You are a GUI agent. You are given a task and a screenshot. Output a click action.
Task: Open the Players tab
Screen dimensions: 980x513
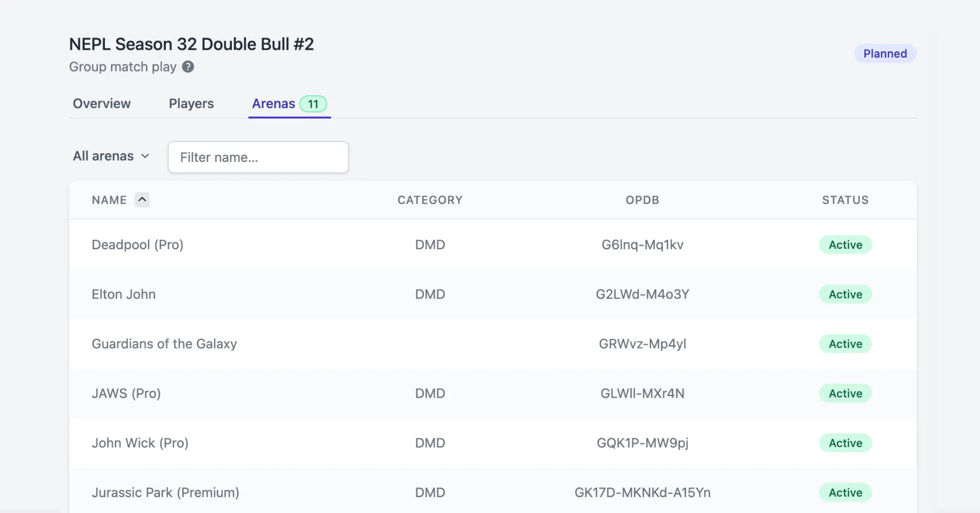[191, 104]
